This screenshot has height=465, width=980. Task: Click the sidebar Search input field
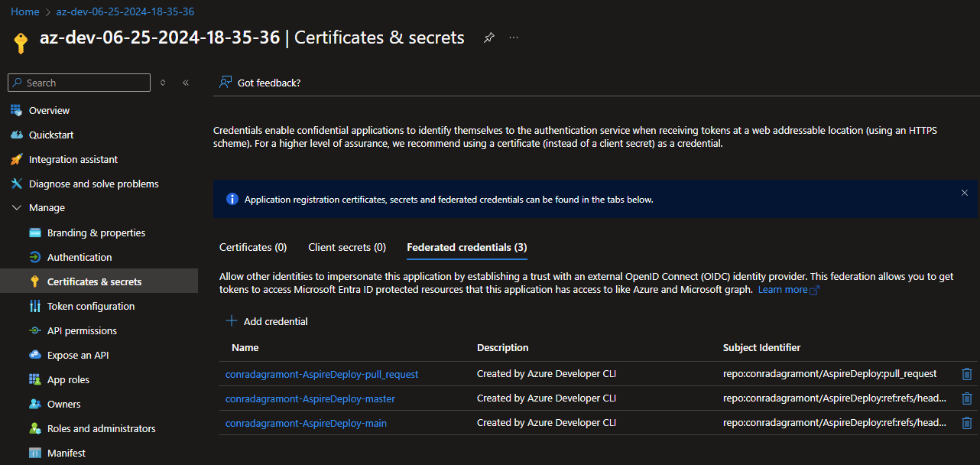(79, 83)
